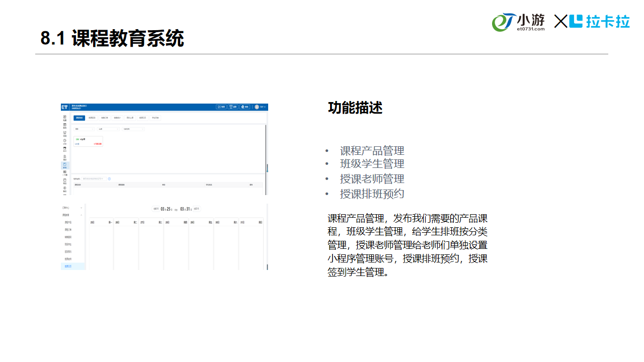Select the highlighted education icon in the sidebar
644x362 pixels.
pyautogui.click(x=64, y=165)
